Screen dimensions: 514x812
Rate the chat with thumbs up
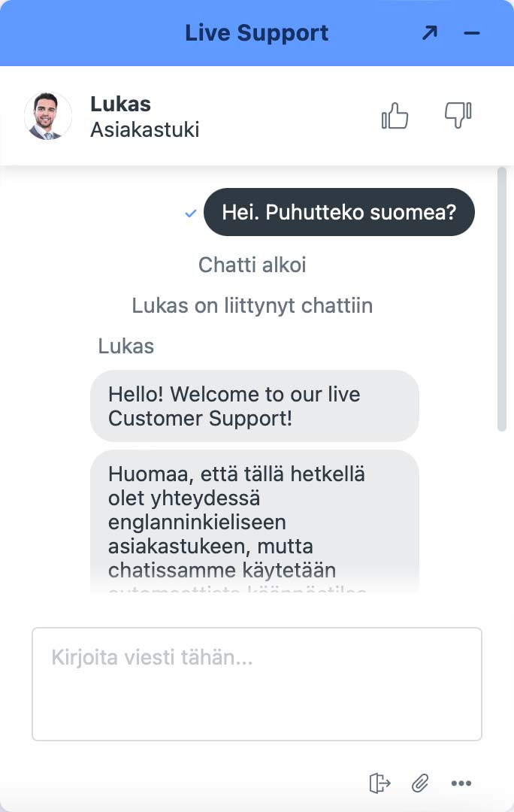tap(395, 116)
